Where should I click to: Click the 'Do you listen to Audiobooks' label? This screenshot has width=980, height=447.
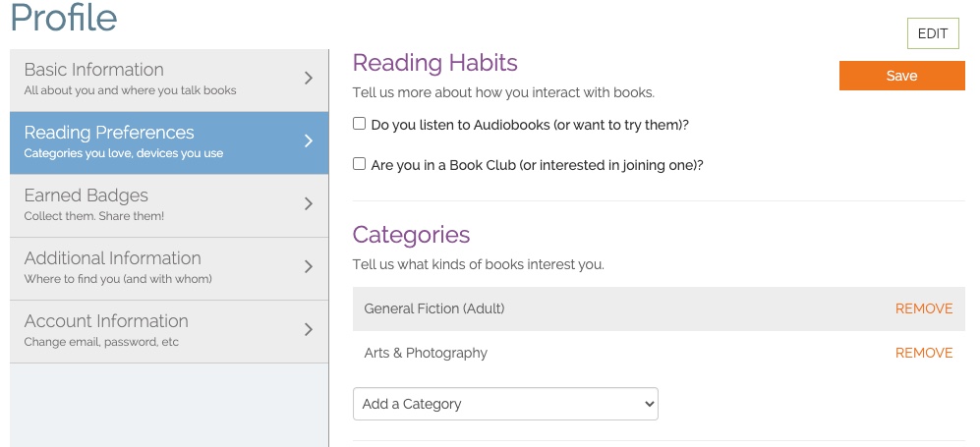coord(529,126)
